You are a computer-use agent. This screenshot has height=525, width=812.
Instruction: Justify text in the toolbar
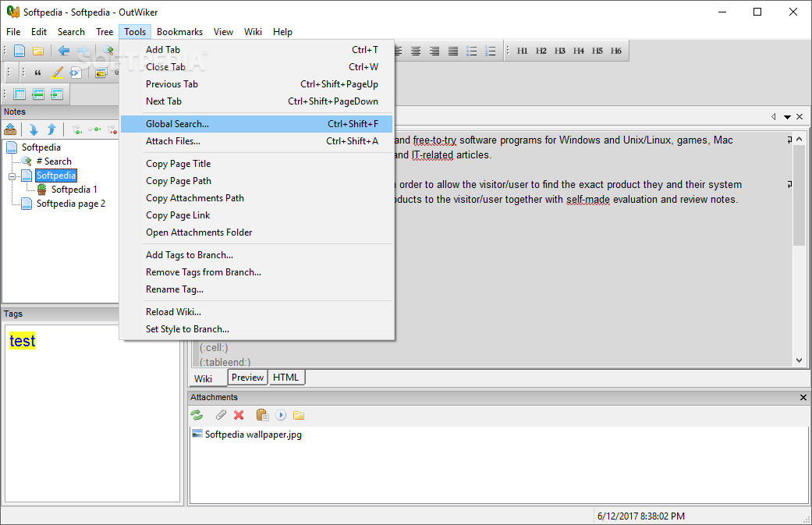[452, 51]
